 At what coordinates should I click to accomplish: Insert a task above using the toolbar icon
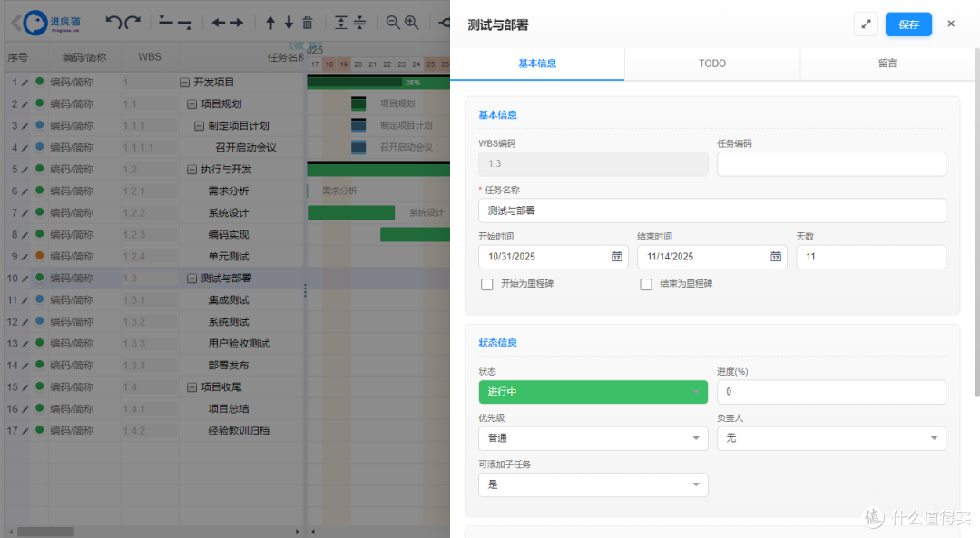click(166, 22)
